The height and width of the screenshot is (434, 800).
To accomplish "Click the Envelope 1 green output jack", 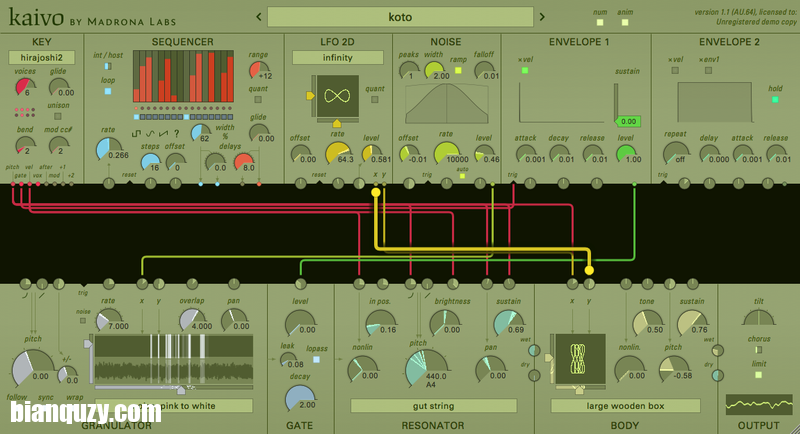I will (x=634, y=184).
